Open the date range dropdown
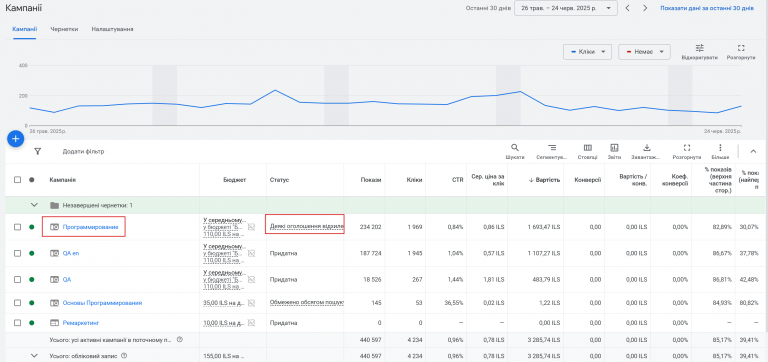 566,8
